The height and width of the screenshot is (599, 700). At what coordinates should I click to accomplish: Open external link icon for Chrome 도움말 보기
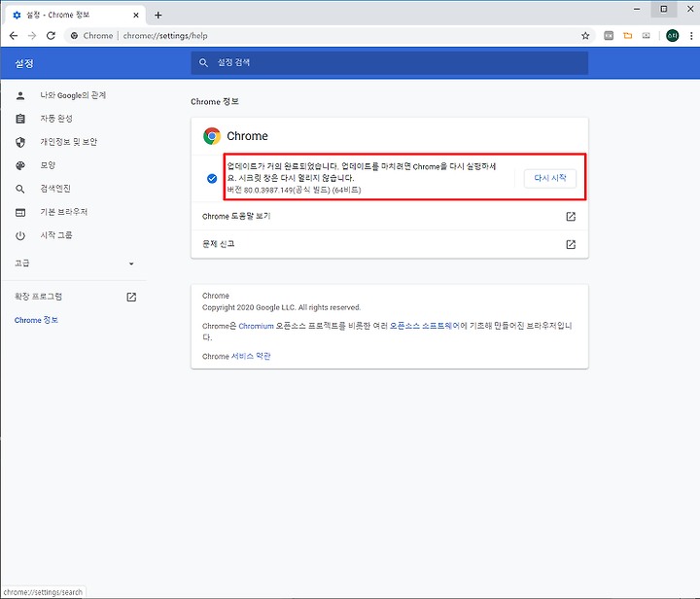[571, 217]
